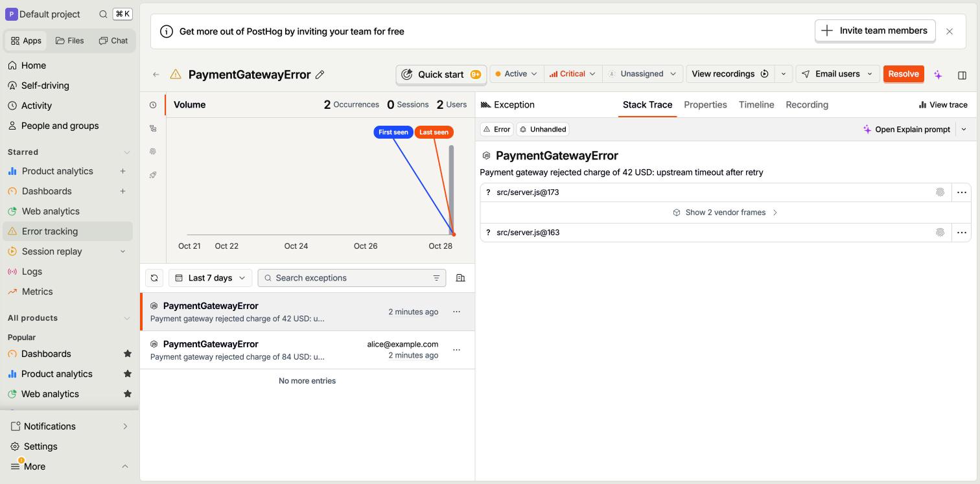The height and width of the screenshot is (484, 980).
Task: Click View recordings button
Action: 730,74
